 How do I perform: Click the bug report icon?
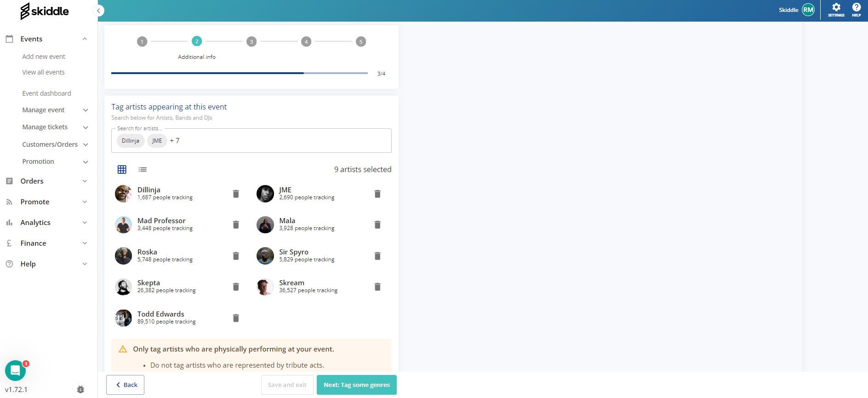80,390
